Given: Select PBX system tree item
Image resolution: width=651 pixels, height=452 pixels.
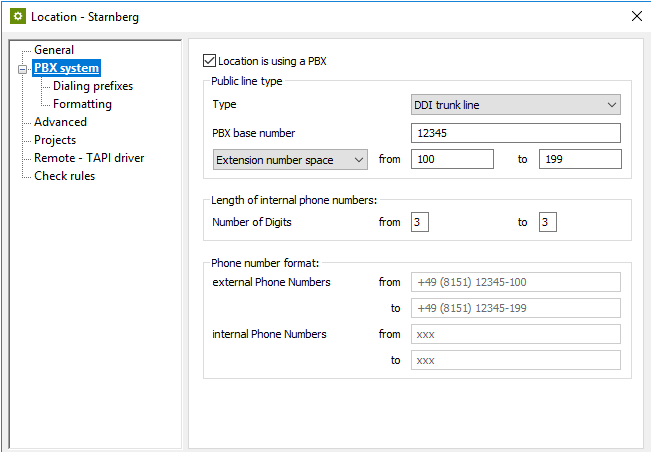Looking at the screenshot, I should click(x=66, y=68).
